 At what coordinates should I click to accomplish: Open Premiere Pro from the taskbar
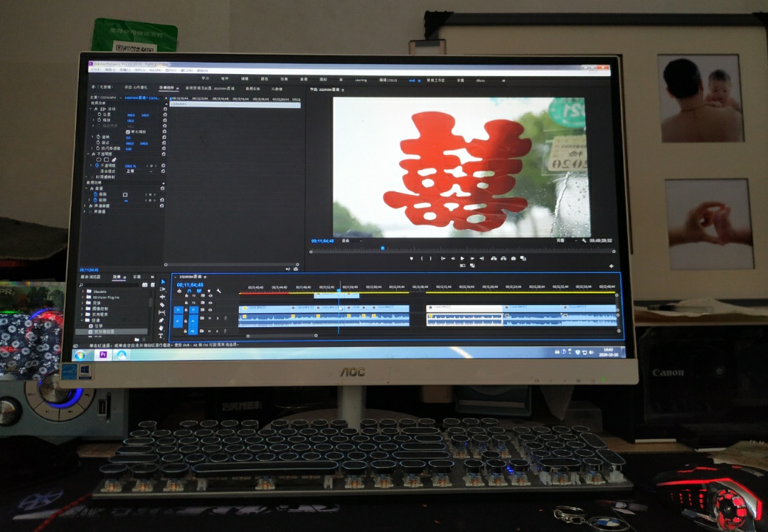[x=103, y=355]
